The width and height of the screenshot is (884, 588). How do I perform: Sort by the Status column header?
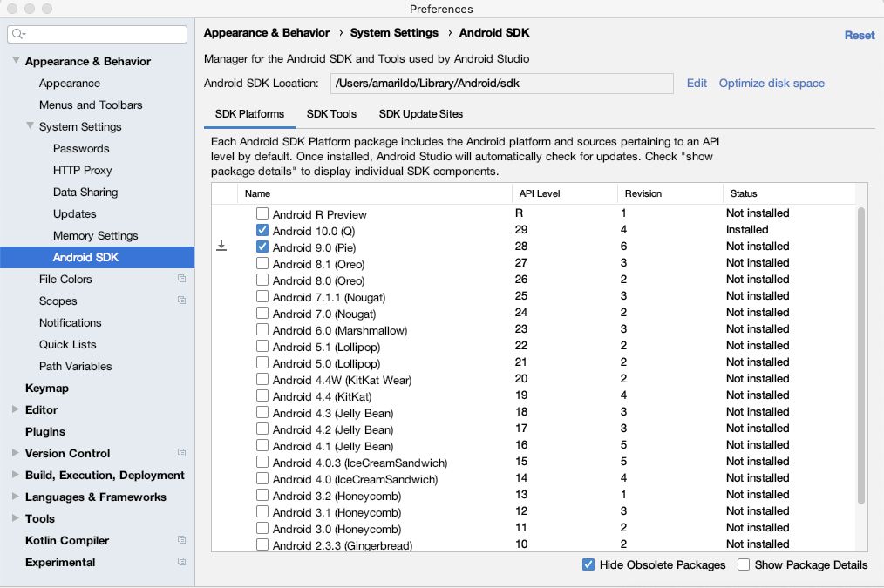pos(789,193)
